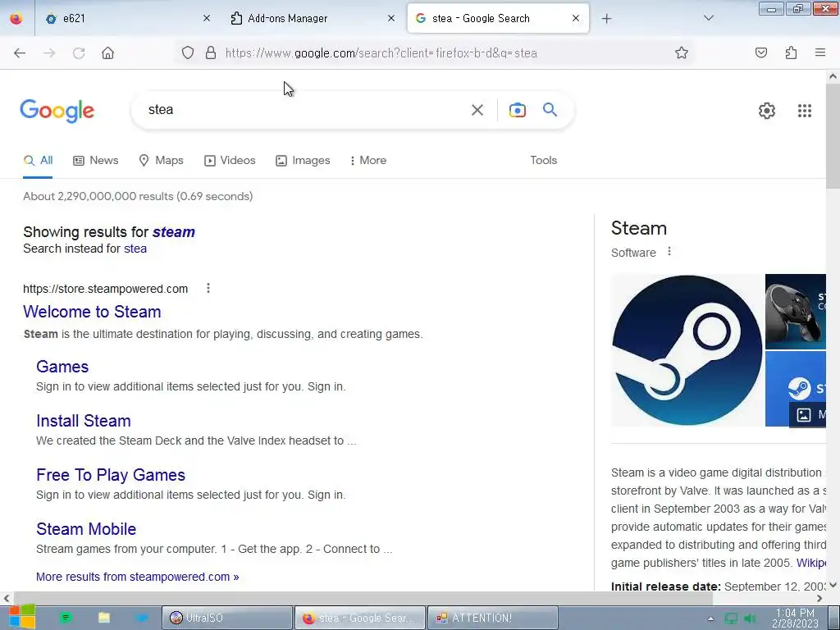Open the Firefox application menu
Screen dimensions: 840x630
(x=820, y=52)
